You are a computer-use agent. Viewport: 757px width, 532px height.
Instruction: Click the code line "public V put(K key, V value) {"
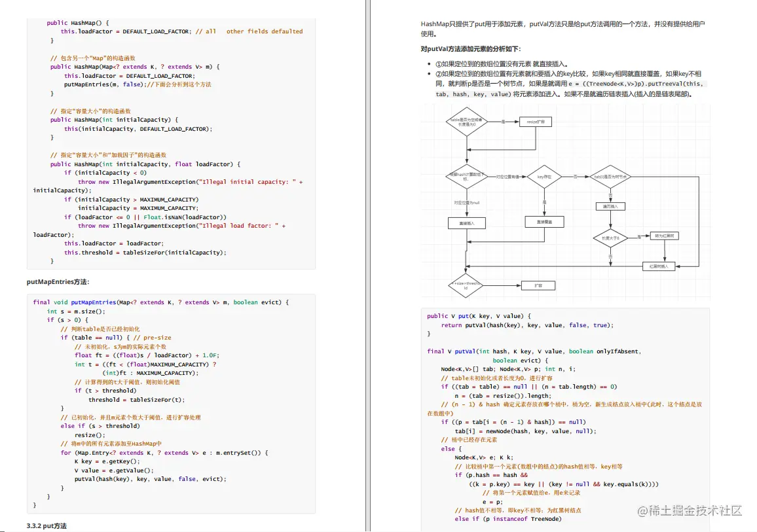coord(479,316)
